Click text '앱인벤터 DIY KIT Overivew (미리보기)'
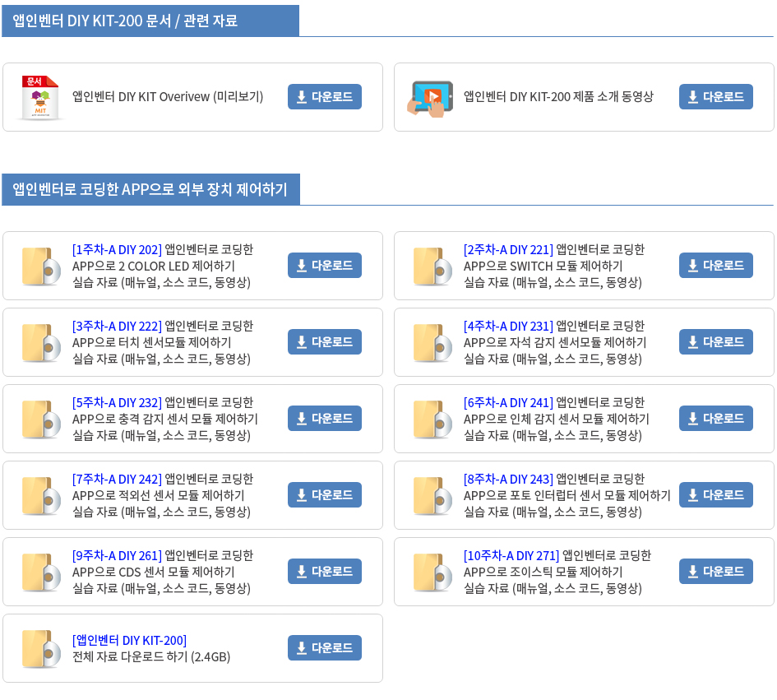Viewport: 777px width, 700px height. 168,97
